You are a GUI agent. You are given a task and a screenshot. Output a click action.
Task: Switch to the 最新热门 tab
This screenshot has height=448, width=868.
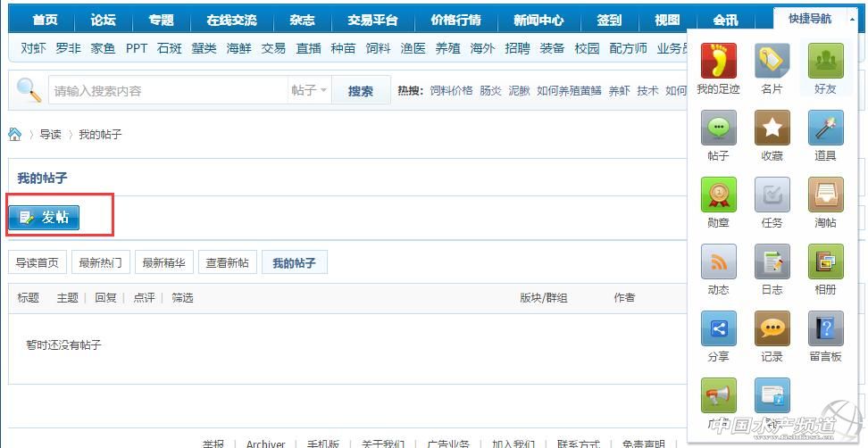click(100, 263)
